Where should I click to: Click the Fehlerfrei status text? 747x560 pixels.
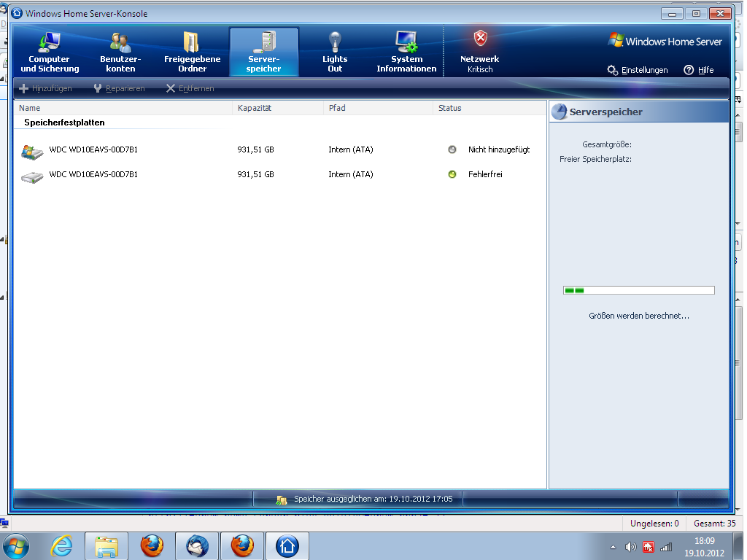coord(485,174)
